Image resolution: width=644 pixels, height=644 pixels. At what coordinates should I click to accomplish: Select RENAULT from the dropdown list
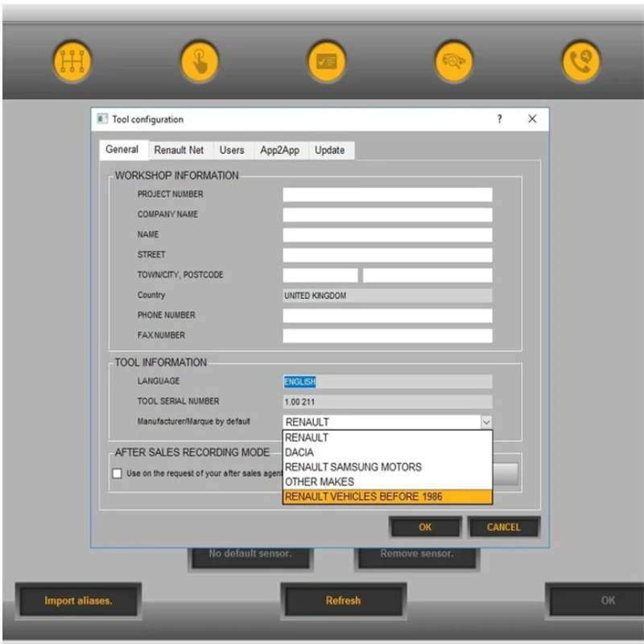coord(387,438)
